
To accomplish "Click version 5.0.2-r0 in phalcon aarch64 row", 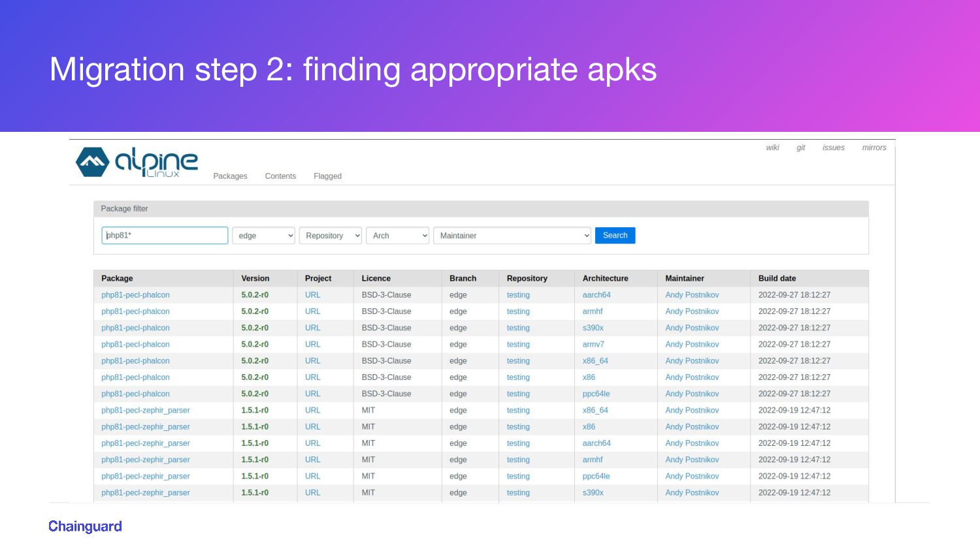I will [x=255, y=295].
